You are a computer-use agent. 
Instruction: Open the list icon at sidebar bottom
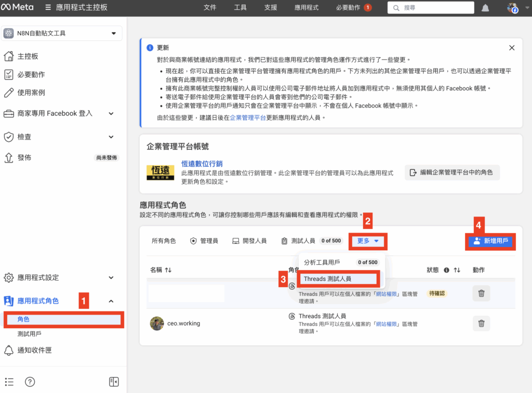pyautogui.click(x=9, y=382)
